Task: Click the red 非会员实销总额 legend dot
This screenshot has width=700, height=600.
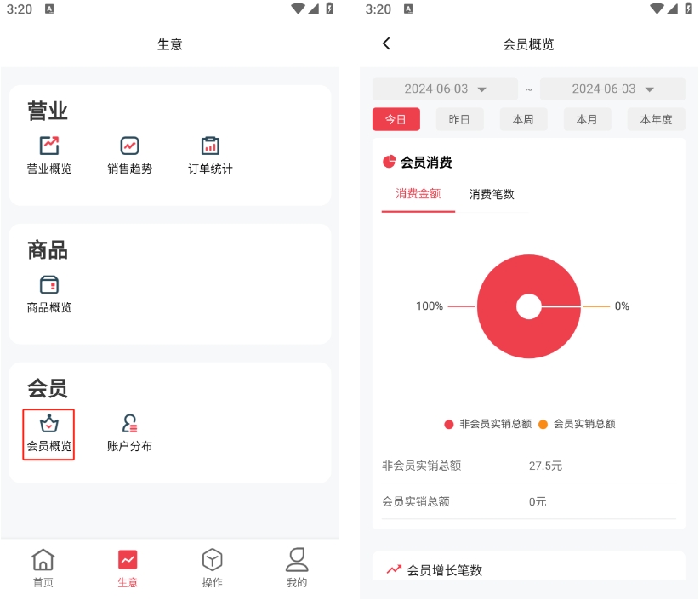Action: tap(449, 424)
